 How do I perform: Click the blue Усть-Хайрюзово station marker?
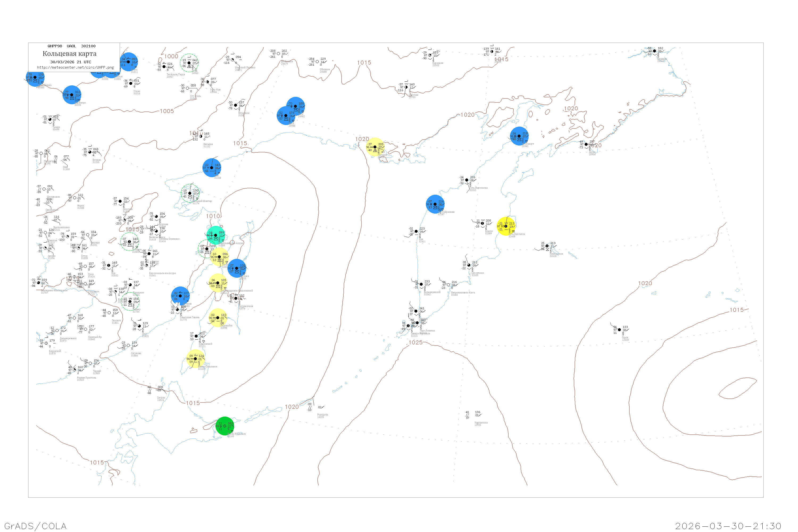435,204
